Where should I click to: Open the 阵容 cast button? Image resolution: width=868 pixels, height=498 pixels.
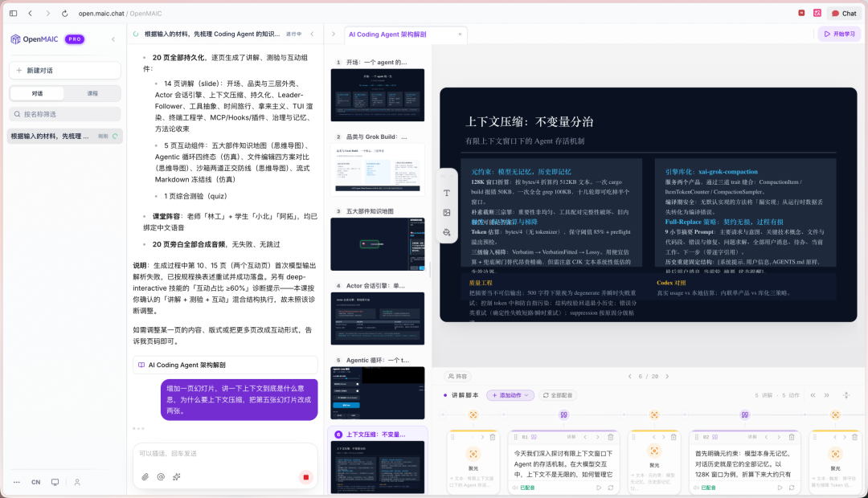coord(458,376)
